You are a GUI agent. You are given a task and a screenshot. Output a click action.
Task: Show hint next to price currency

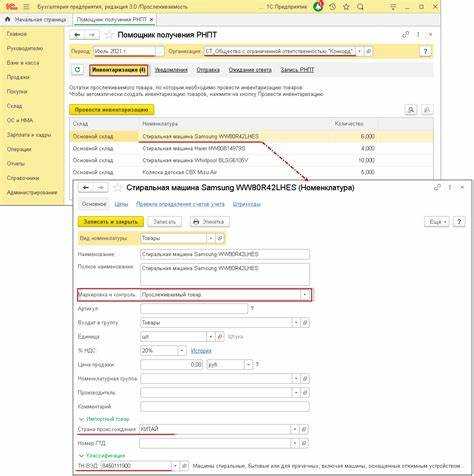point(257,365)
